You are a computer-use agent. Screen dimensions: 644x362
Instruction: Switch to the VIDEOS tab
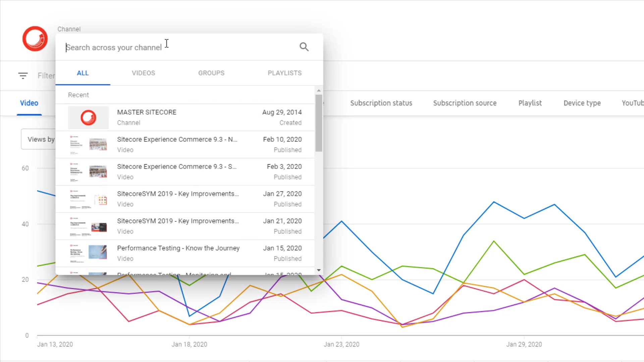pos(143,73)
